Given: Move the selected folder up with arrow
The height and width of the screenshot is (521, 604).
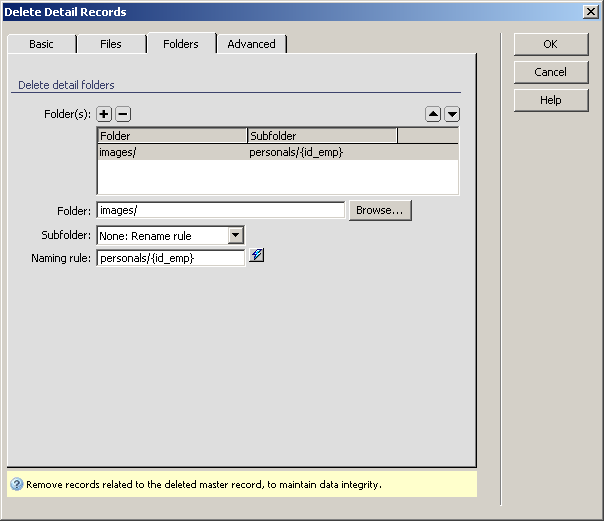Looking at the screenshot, I should (x=433, y=115).
